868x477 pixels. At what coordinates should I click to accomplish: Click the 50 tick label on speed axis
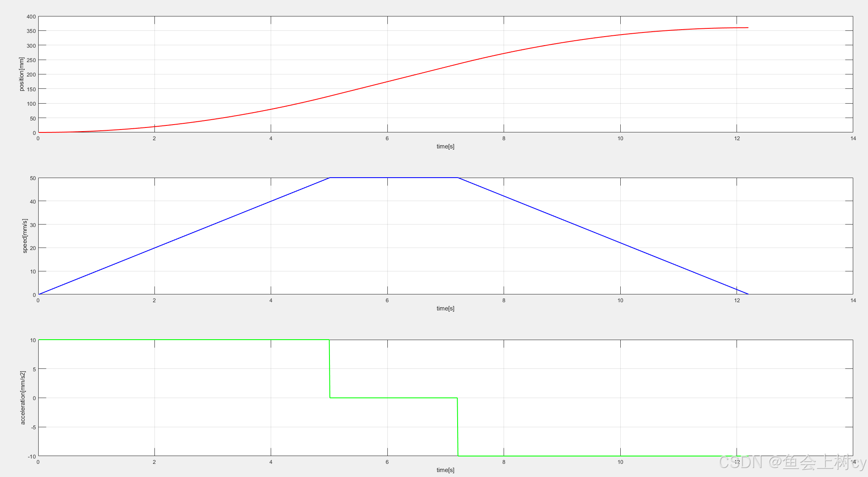33,178
